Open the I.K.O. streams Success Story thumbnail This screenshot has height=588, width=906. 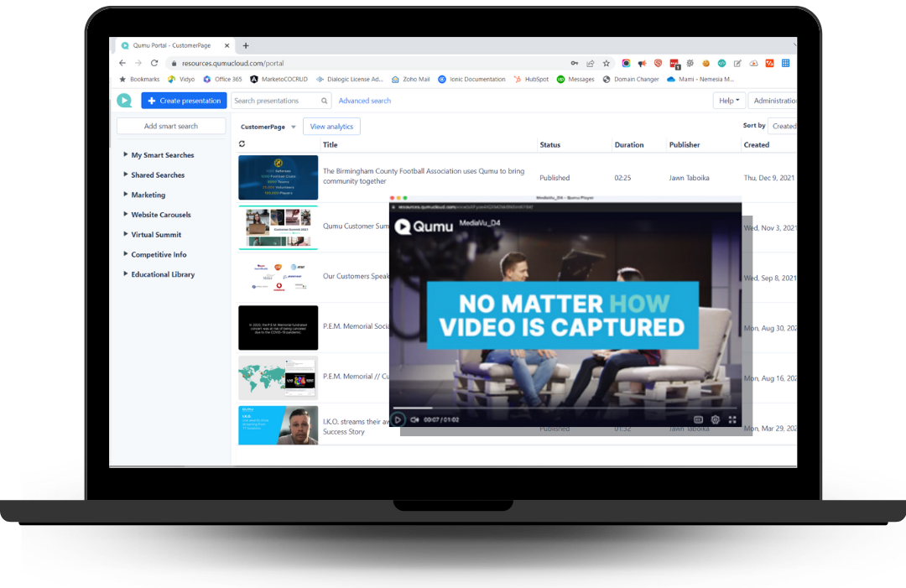pos(278,425)
